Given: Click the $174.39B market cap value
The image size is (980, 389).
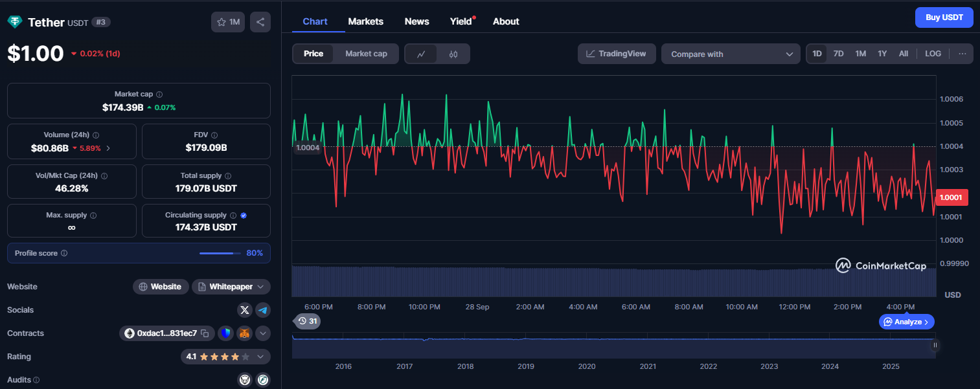Looking at the screenshot, I should pos(123,107).
